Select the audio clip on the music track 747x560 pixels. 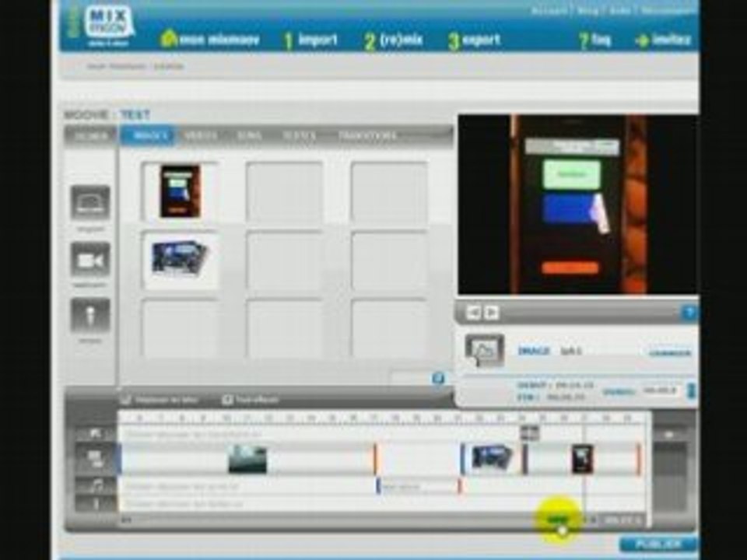pos(419,487)
